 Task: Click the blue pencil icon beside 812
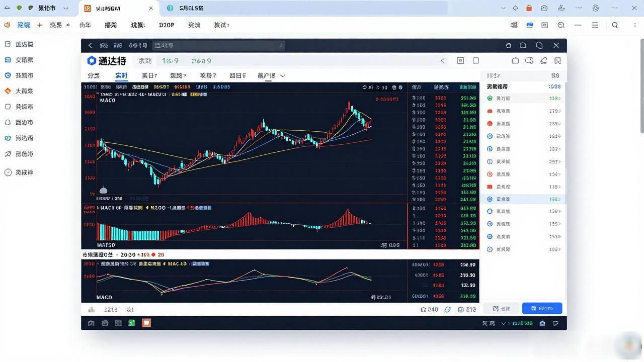click(x=448, y=310)
